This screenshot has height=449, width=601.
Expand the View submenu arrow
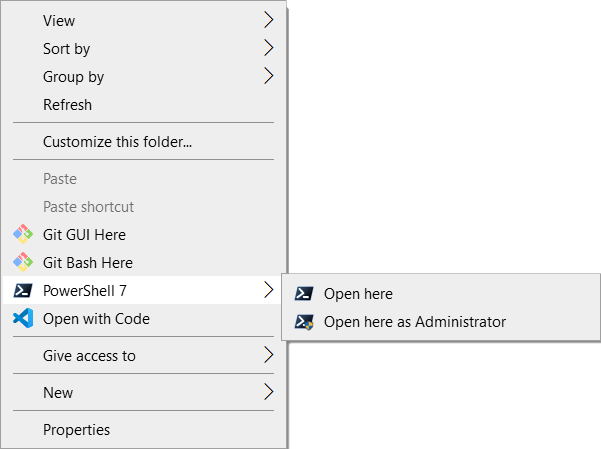click(269, 20)
